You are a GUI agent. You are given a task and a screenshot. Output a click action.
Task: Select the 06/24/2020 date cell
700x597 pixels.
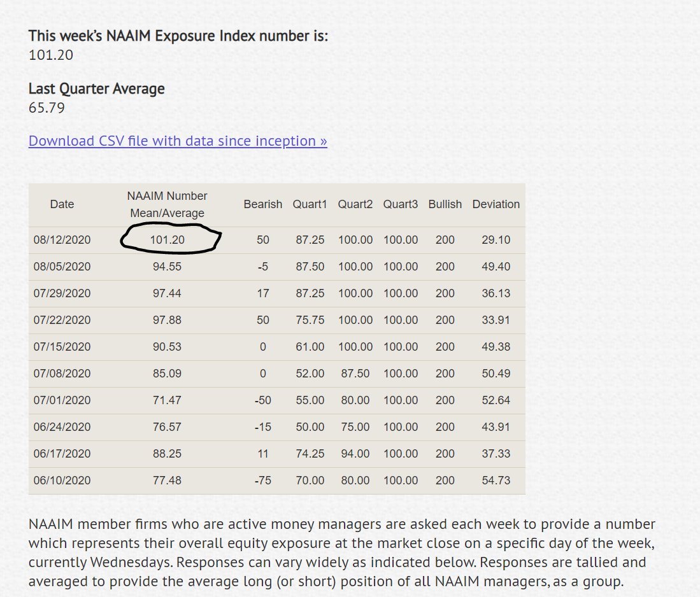coord(62,428)
